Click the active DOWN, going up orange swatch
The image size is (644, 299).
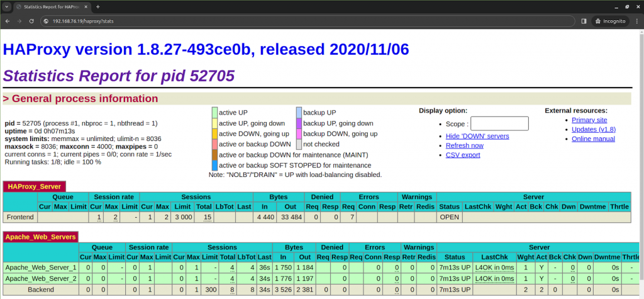click(x=214, y=133)
